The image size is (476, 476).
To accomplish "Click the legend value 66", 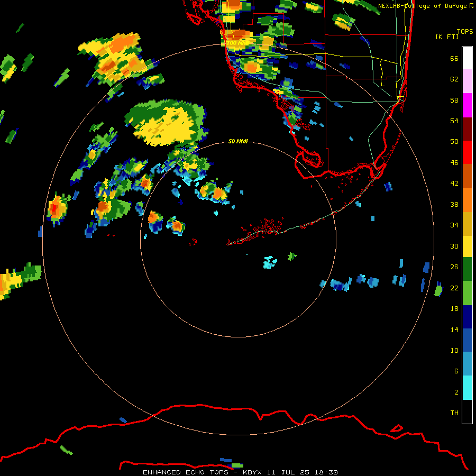I will click(x=454, y=59).
